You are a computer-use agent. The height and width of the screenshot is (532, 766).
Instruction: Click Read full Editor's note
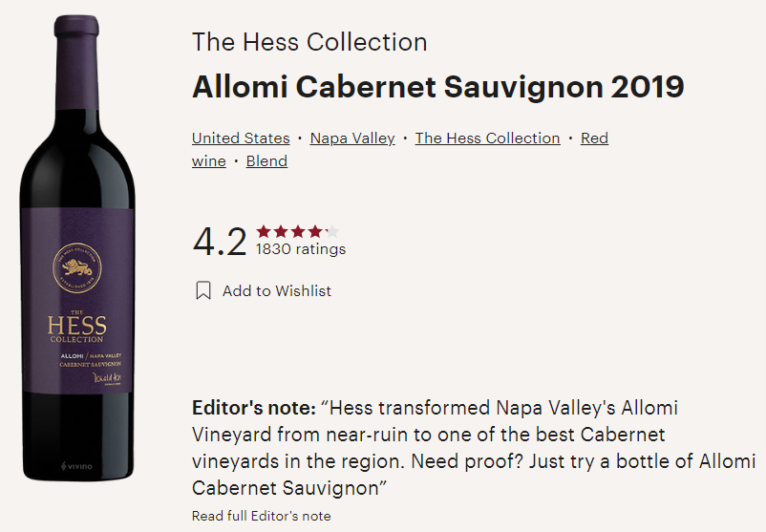(262, 516)
